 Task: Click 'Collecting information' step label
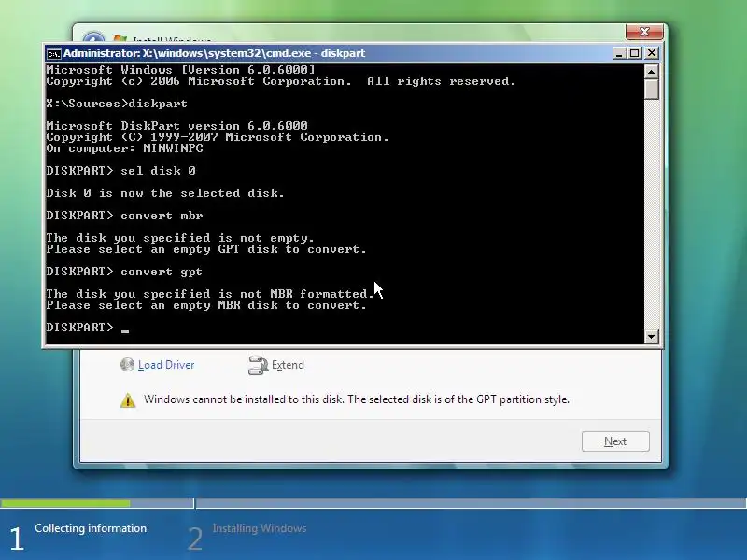point(91,528)
